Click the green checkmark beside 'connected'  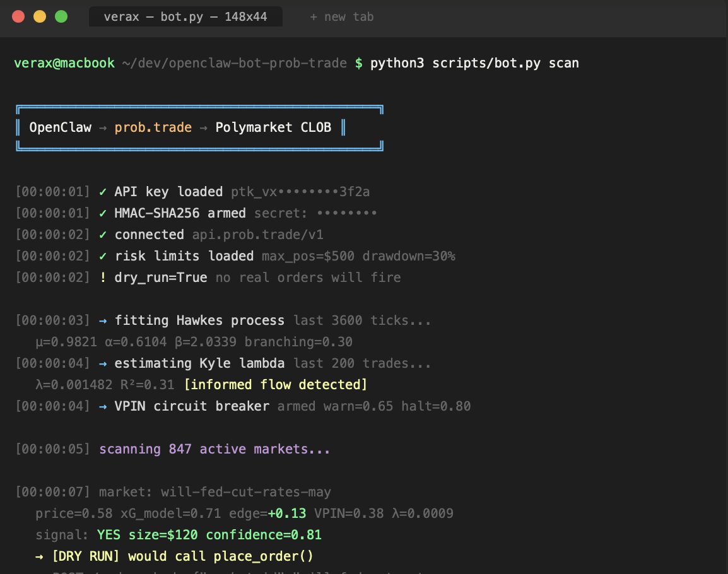coord(103,235)
